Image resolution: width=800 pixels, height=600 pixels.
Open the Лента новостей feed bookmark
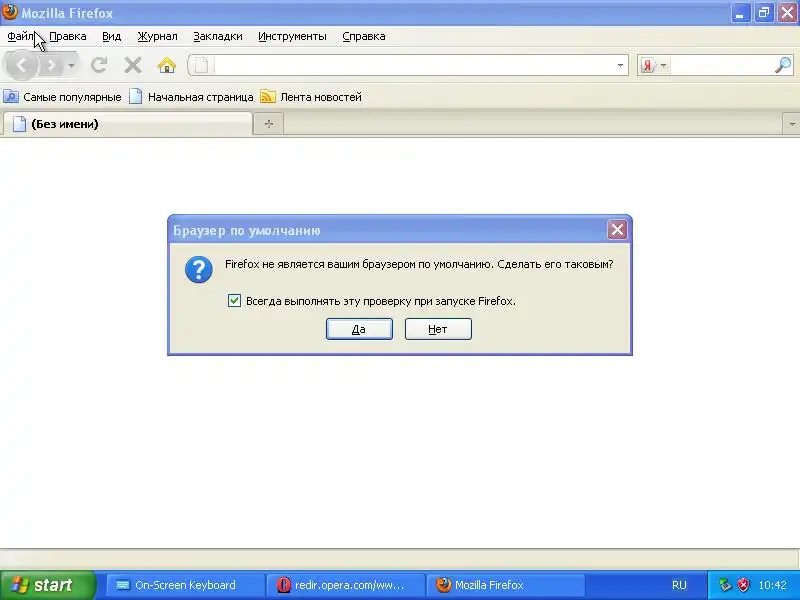(311, 97)
